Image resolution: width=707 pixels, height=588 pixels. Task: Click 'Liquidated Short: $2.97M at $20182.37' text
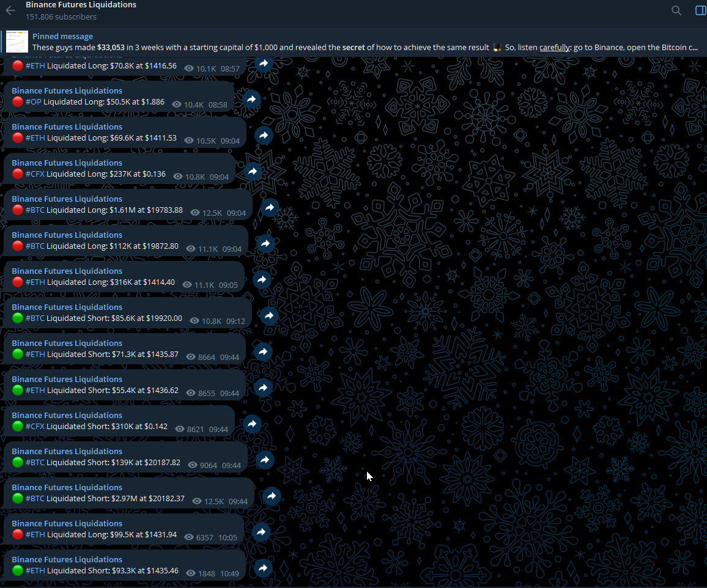[x=116, y=498]
